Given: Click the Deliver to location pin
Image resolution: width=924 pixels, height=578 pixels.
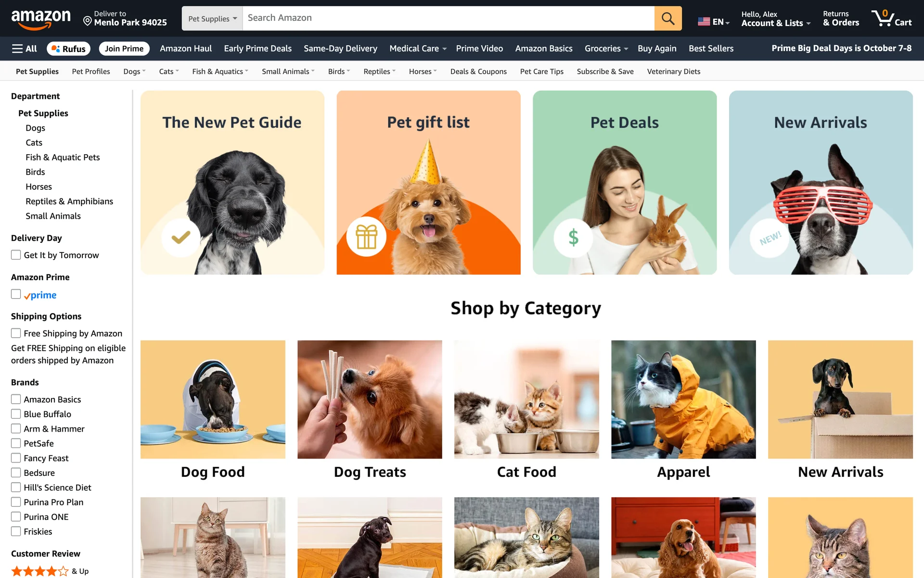Looking at the screenshot, I should point(88,21).
